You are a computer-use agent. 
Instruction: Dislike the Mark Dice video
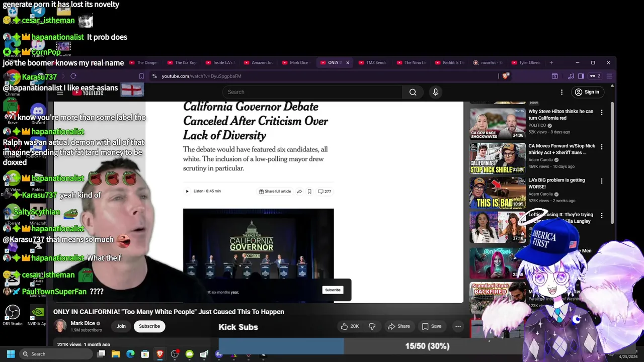[372, 326]
